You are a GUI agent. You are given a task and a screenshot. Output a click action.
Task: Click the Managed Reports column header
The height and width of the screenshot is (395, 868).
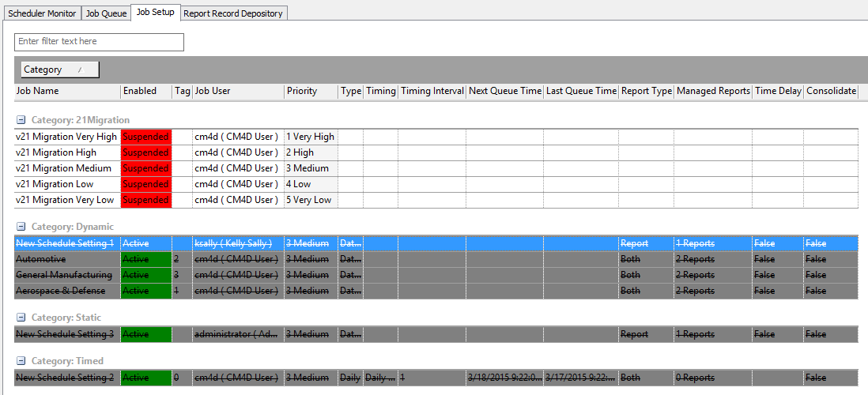(712, 92)
